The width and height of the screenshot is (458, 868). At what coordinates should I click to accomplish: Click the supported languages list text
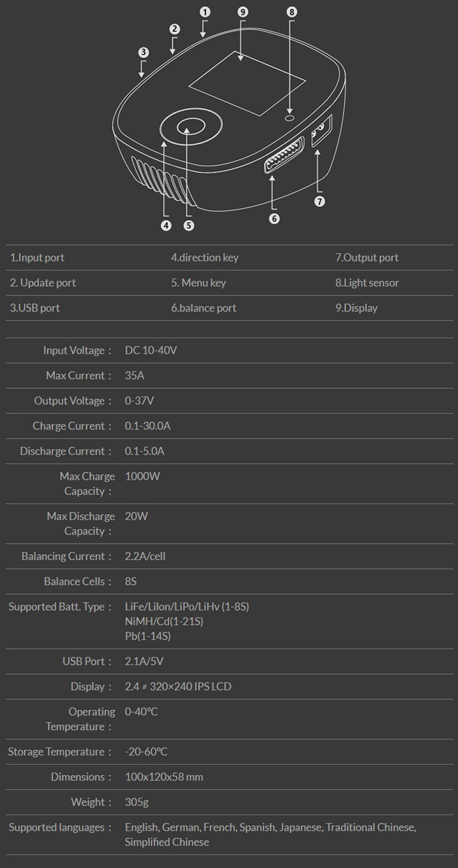coord(271,835)
